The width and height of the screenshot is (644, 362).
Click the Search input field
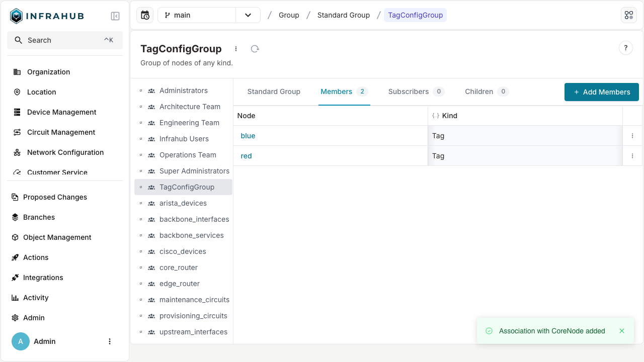click(65, 40)
